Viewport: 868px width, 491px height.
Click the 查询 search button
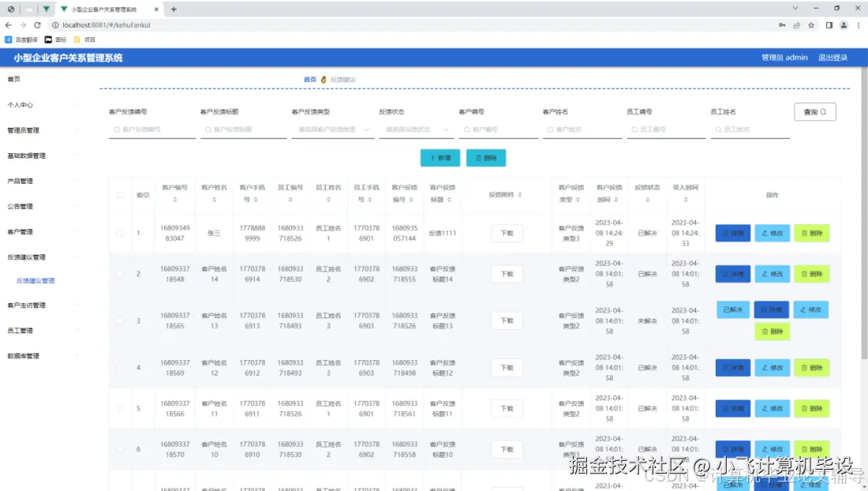click(815, 112)
